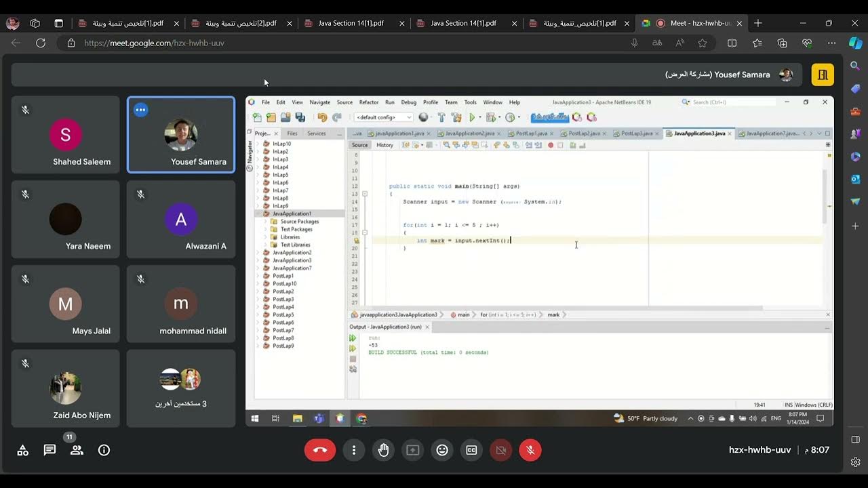Open NetBeans Refactor menu
Screen dimensions: 868x488
click(369, 102)
